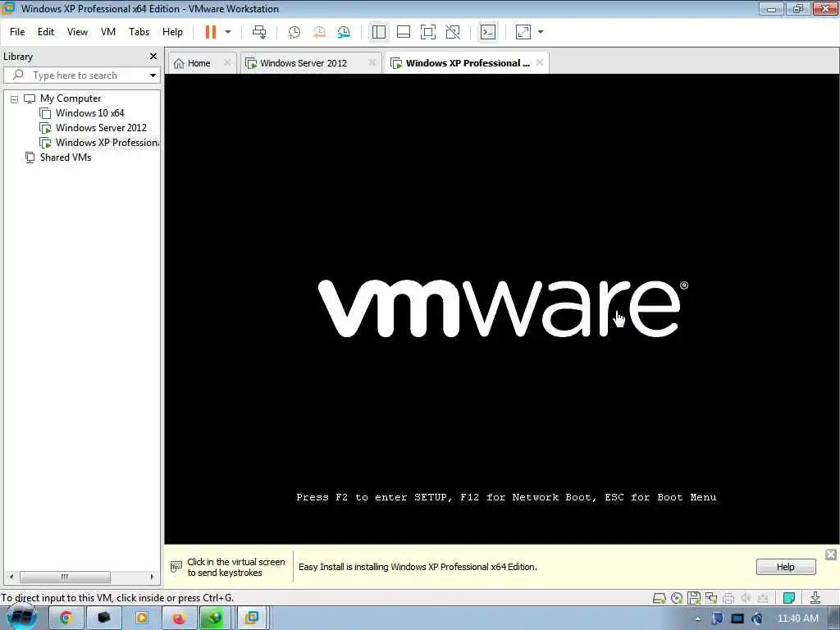Click the Help button in the info bar
Screen dimensions: 840x630
coord(785,567)
